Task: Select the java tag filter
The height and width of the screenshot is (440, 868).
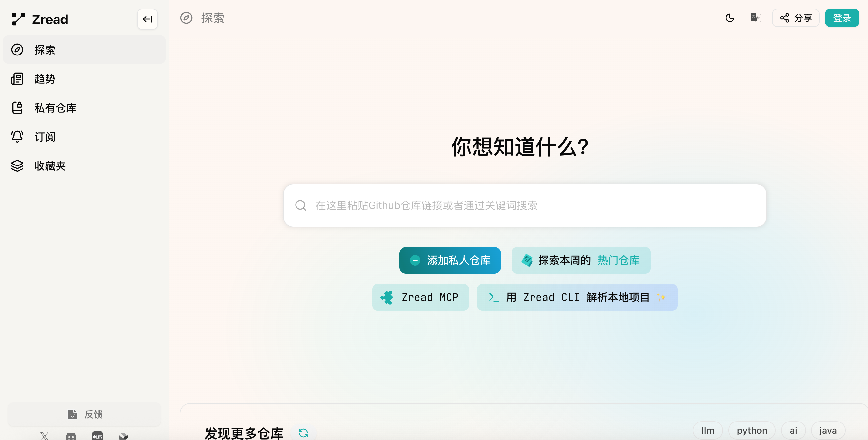Action: click(827, 430)
